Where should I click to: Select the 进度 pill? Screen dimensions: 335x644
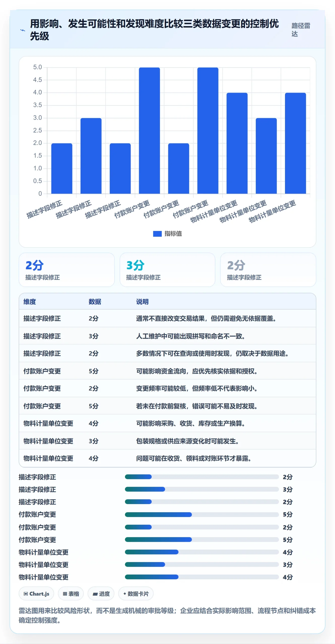click(x=101, y=594)
